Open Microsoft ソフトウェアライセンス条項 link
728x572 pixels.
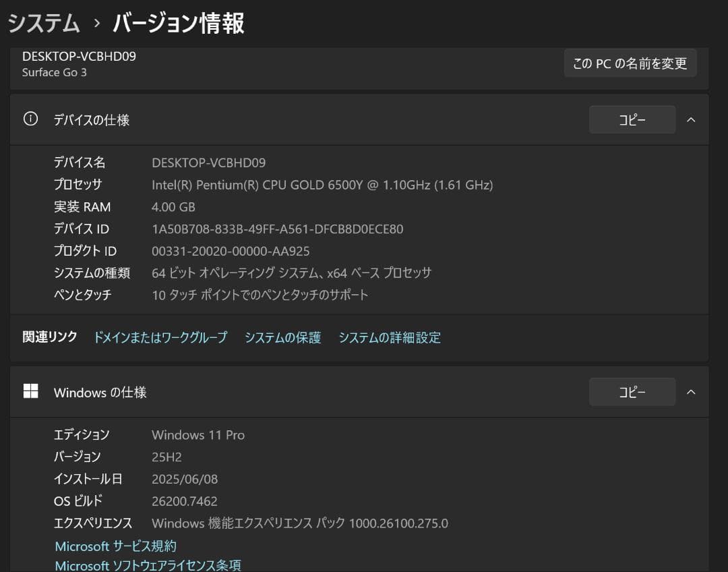click(x=148, y=565)
